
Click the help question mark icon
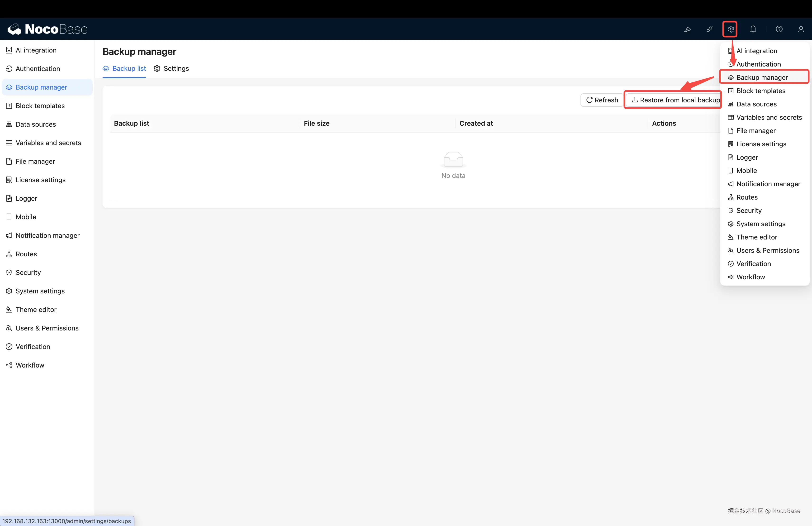tap(779, 29)
